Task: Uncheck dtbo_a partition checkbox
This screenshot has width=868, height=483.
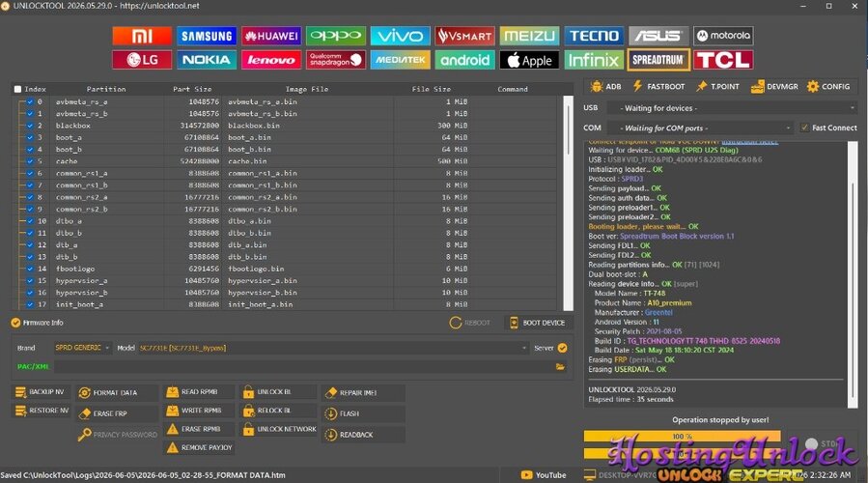Action: click(x=30, y=221)
